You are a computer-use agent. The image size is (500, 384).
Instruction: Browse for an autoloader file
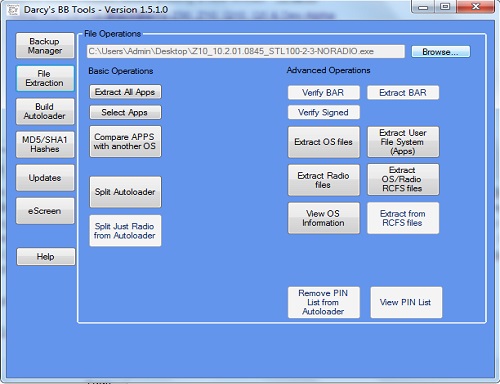(x=441, y=52)
